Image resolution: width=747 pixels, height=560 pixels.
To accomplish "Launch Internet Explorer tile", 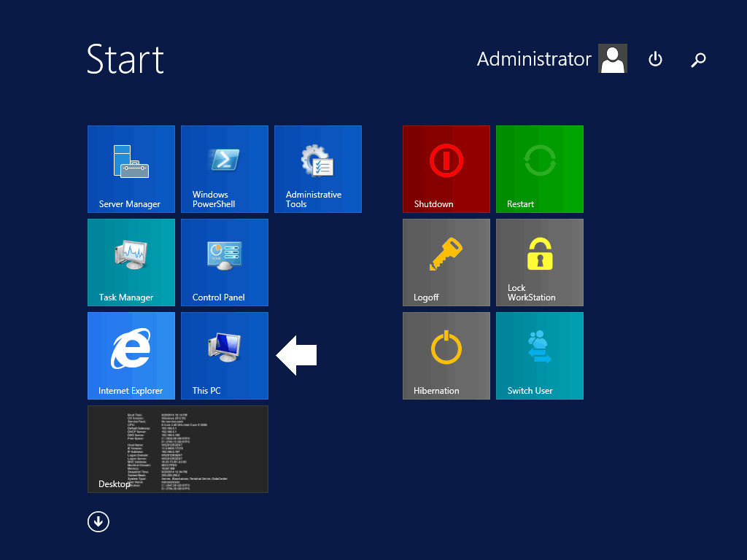I will coord(131,356).
